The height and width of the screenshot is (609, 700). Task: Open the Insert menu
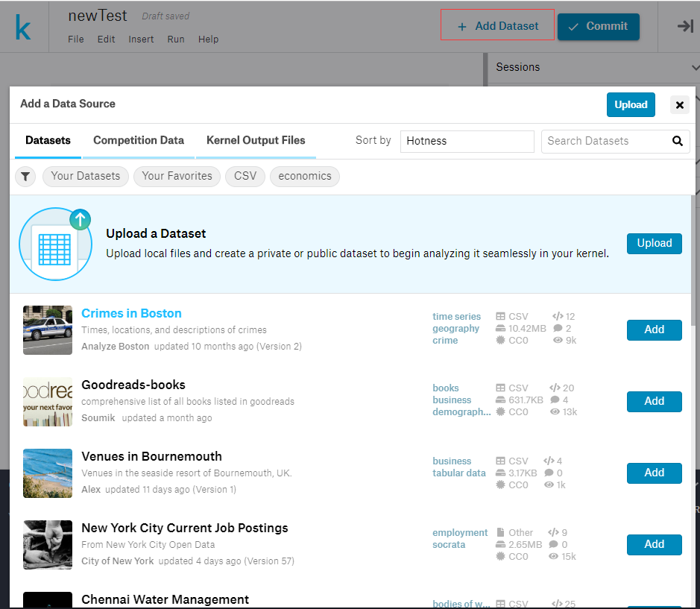[x=141, y=40]
